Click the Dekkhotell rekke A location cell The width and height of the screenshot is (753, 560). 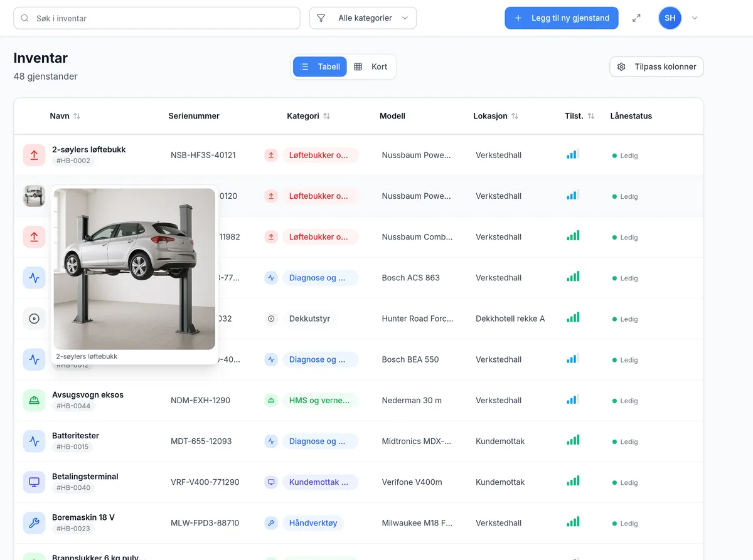pos(510,319)
